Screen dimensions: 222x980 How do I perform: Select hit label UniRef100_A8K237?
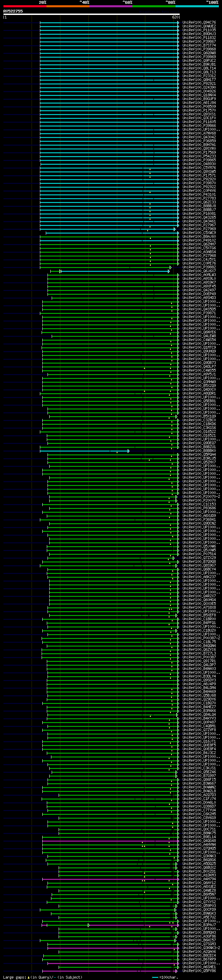[199, 577]
